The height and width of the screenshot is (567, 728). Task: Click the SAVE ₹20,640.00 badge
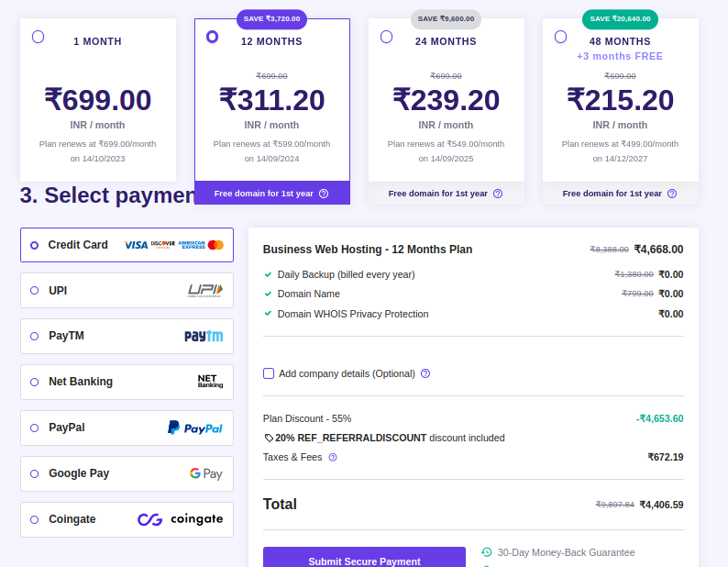pos(620,18)
